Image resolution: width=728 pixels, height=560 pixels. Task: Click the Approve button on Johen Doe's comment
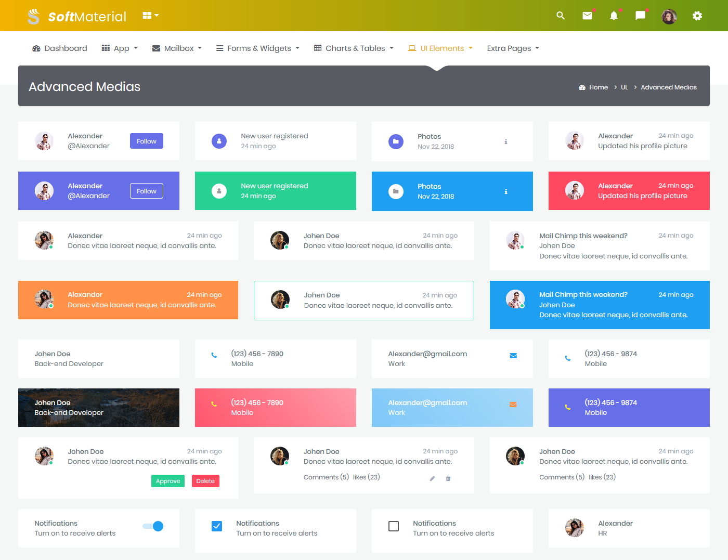167,481
